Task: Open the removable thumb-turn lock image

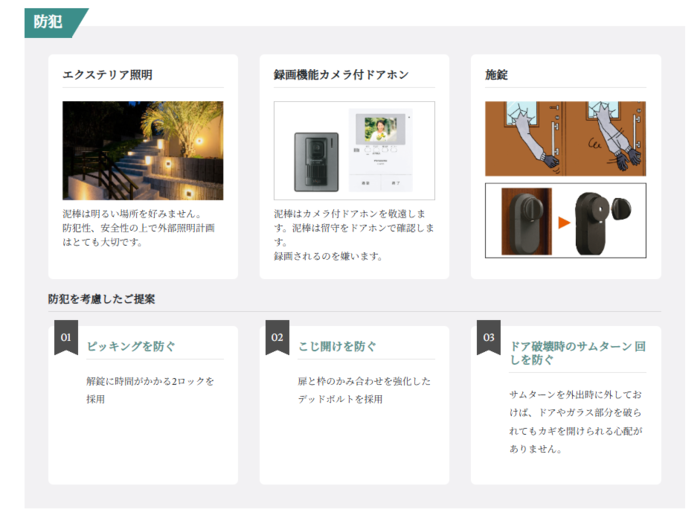Action: click(x=566, y=220)
